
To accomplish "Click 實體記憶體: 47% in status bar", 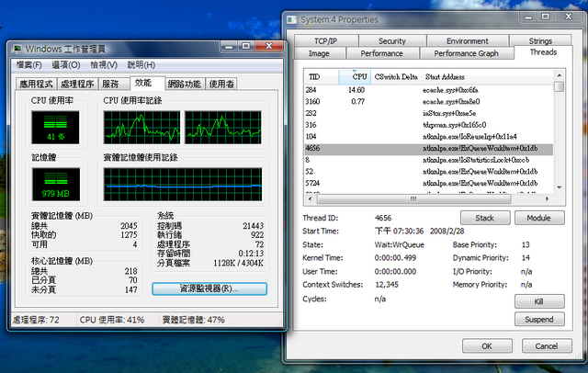I will coord(194,320).
